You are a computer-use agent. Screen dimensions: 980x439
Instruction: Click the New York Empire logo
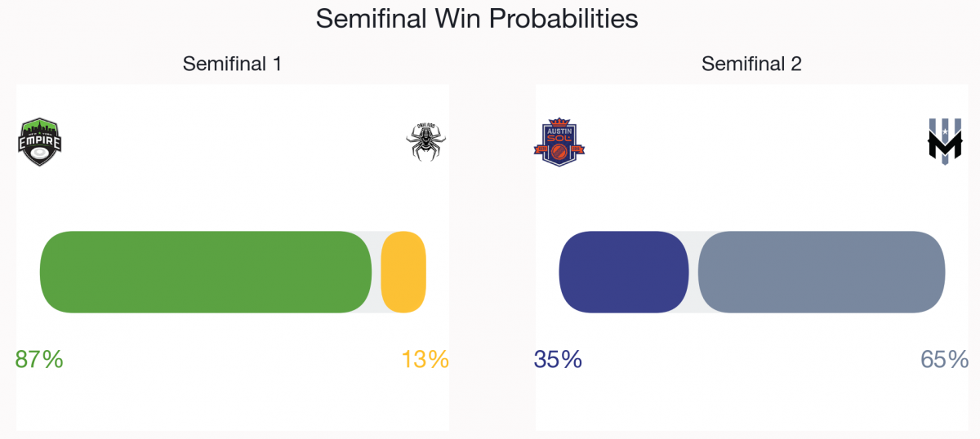point(40,142)
